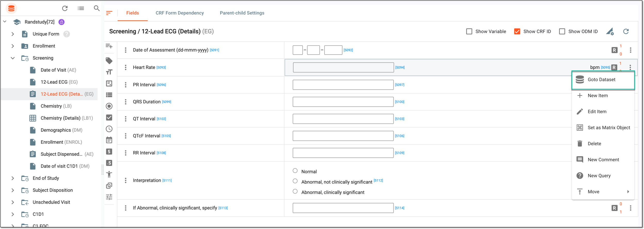Viewport: 644px width, 229px height.
Task: Open Date of Visit (AE) form
Action: click(x=58, y=70)
